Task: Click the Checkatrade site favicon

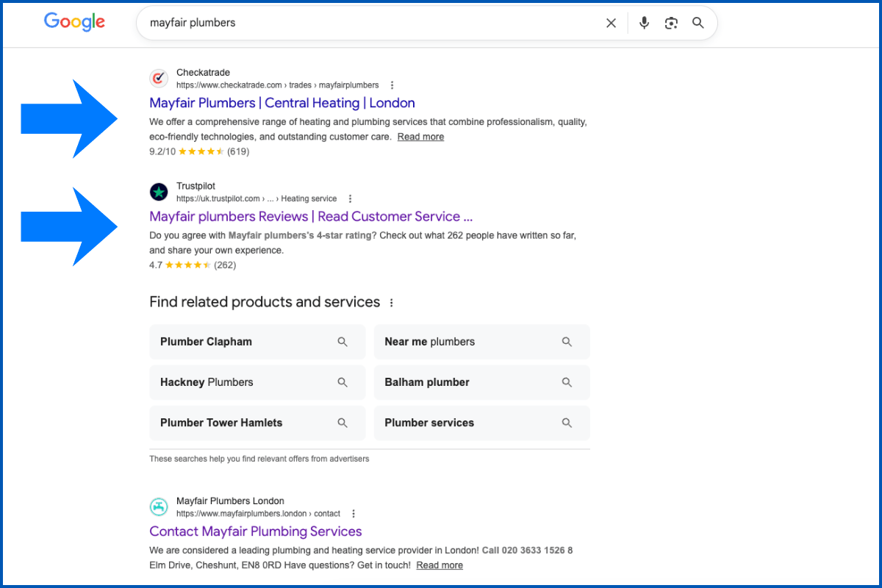Action: [159, 79]
